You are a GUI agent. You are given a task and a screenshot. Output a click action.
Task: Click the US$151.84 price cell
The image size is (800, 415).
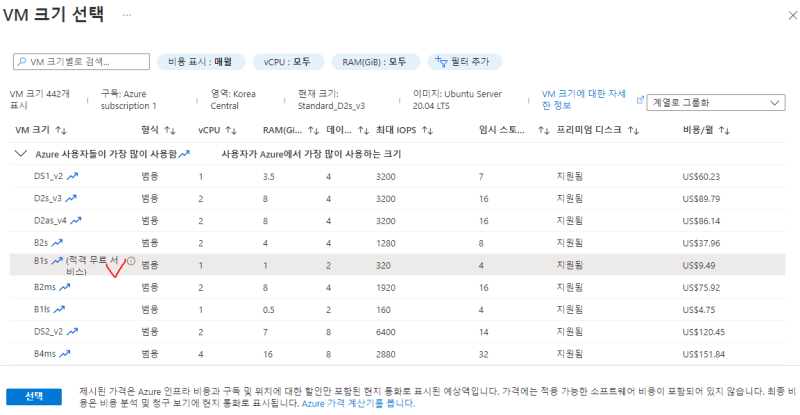704,354
